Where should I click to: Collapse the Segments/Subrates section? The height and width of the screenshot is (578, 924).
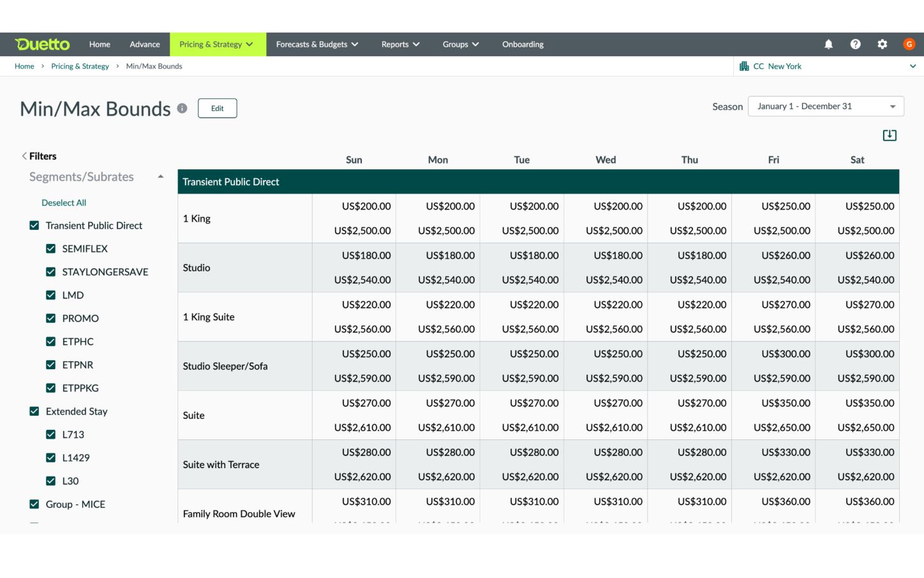(161, 177)
